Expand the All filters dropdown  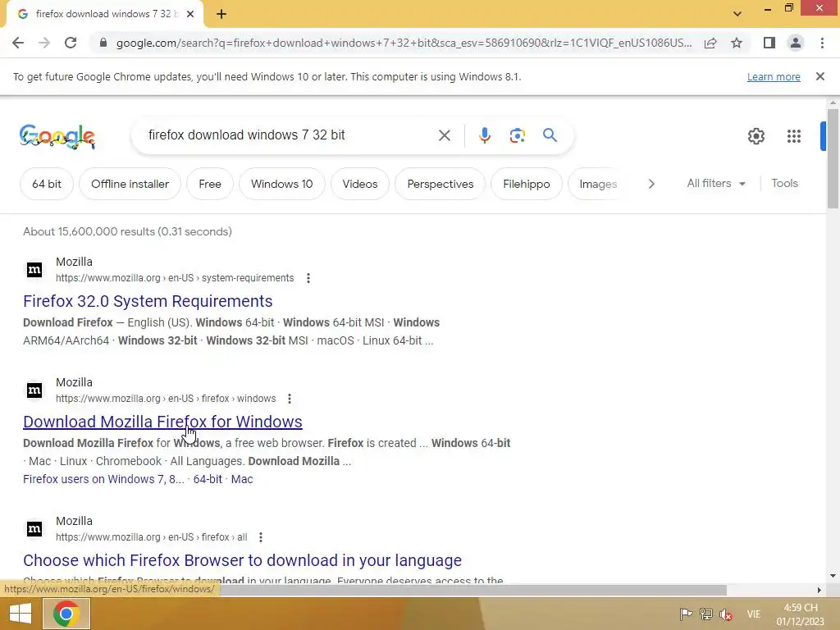point(716,183)
